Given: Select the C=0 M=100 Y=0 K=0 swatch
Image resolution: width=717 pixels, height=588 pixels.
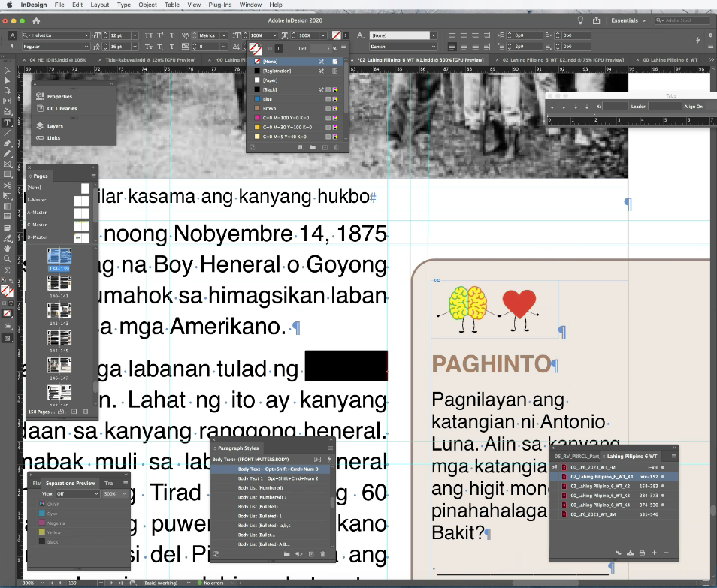Looking at the screenshot, I should pyautogui.click(x=296, y=118).
